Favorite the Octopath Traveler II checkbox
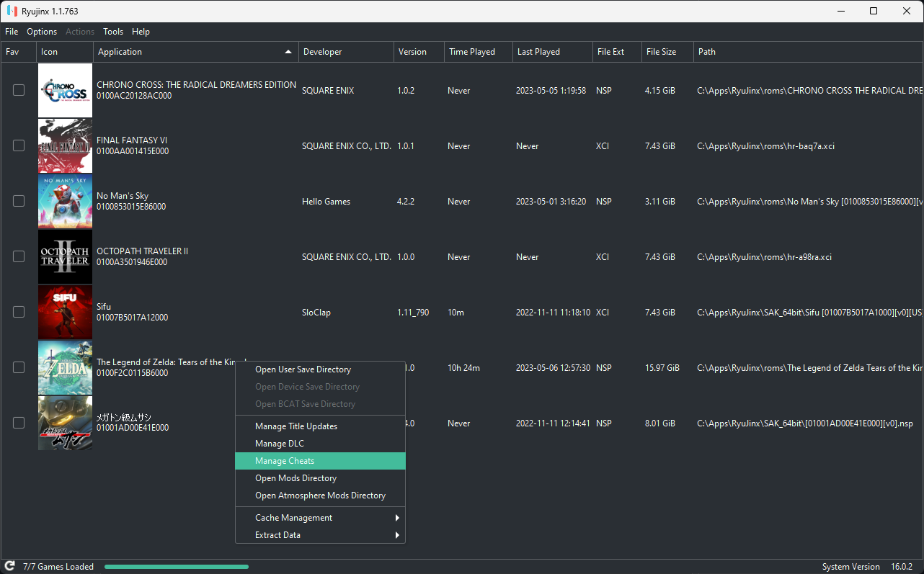 pyautogui.click(x=19, y=256)
